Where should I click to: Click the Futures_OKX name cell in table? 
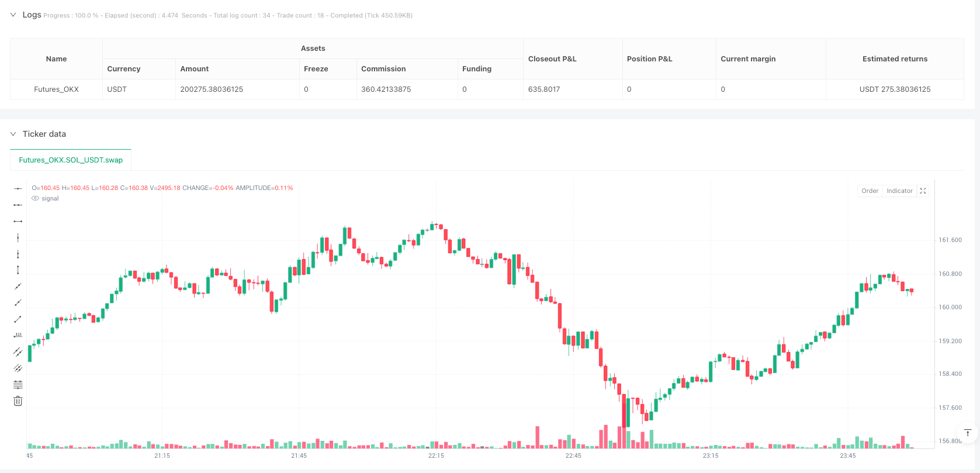56,89
